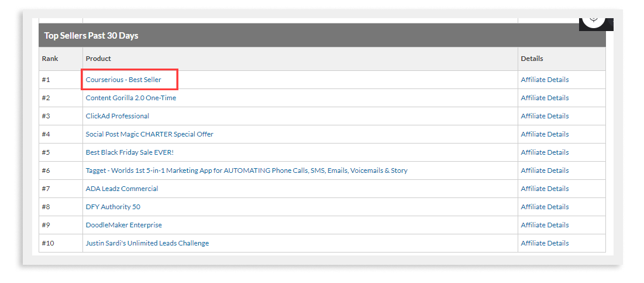This screenshot has width=644, height=283.
Task: Click the Top Sellers Past 30 Days header
Action: coord(91,35)
